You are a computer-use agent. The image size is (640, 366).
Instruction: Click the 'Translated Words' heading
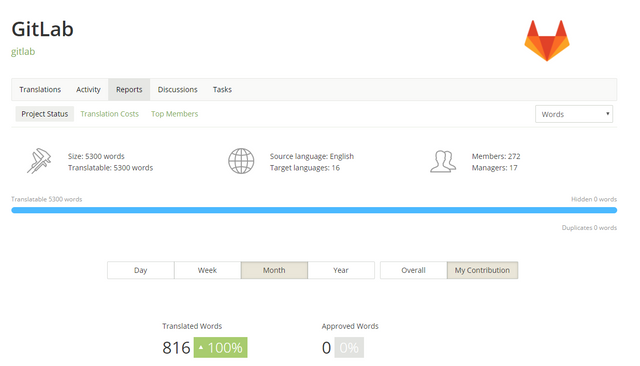[192, 326]
